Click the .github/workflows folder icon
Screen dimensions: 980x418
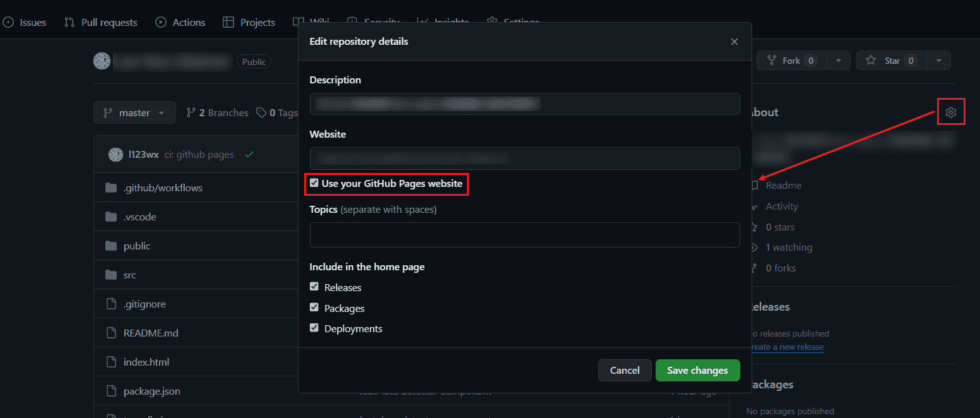(x=112, y=188)
